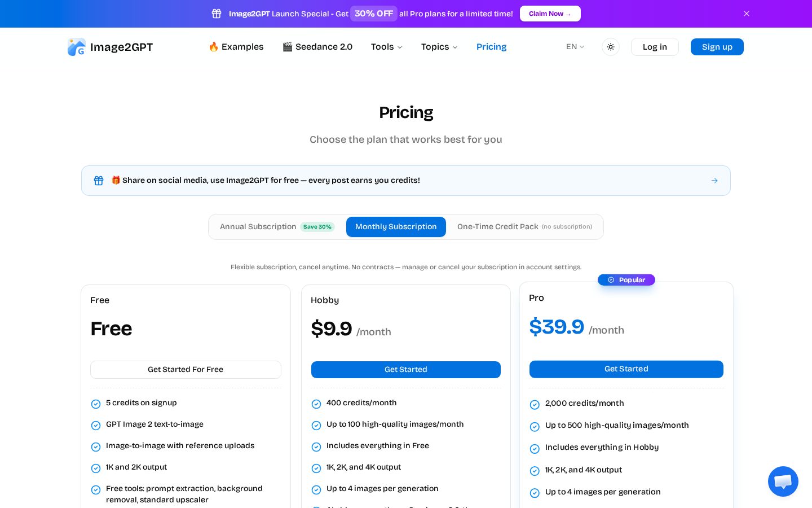Click the check icon beside Includes everything in Hobby

pyautogui.click(x=535, y=448)
